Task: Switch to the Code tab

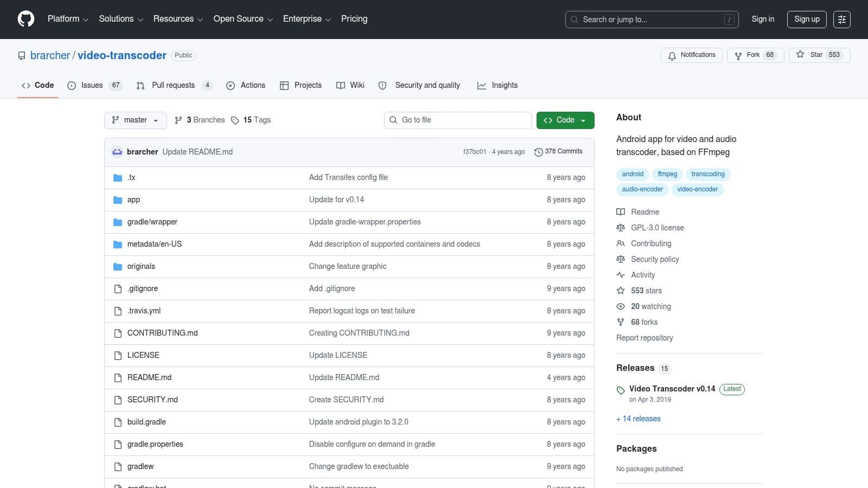Action: (x=37, y=85)
